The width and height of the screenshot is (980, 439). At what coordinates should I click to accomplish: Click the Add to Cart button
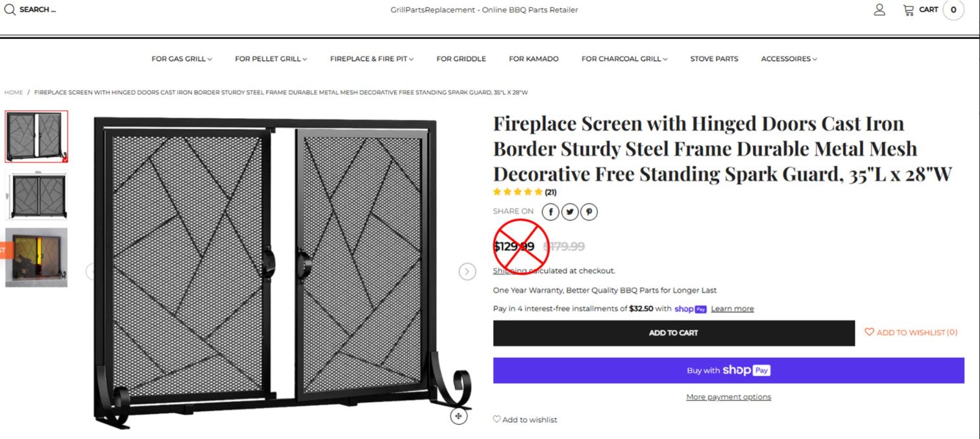674,333
